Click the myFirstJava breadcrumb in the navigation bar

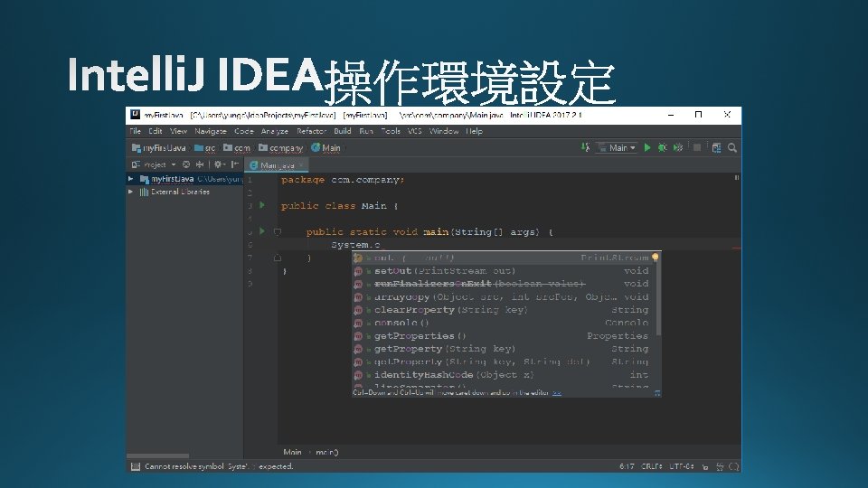click(x=159, y=147)
